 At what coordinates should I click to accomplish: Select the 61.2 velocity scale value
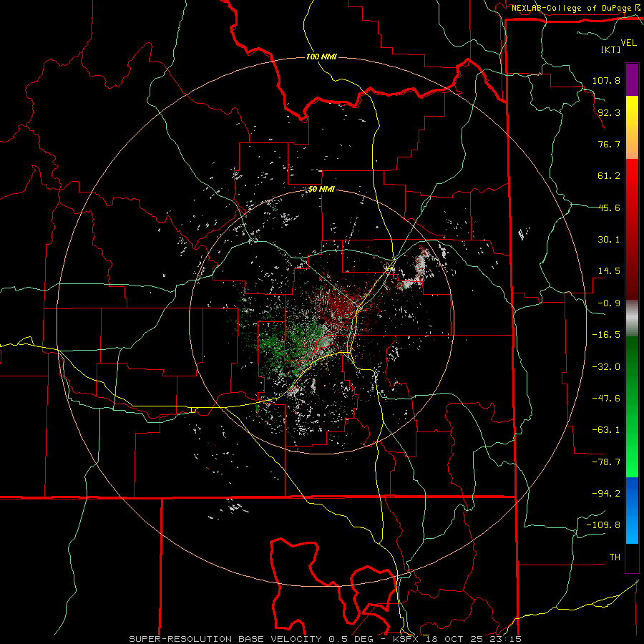609,176
